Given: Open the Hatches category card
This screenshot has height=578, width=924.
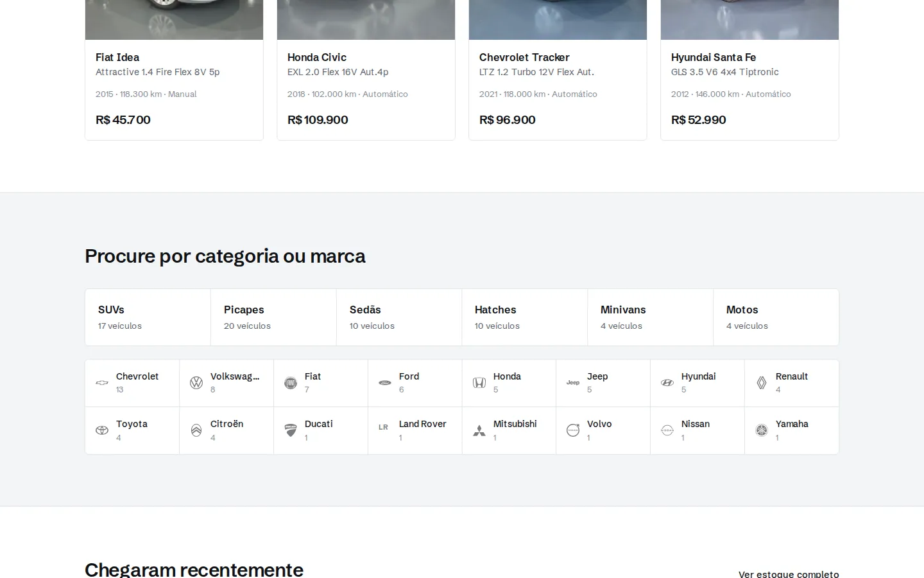Looking at the screenshot, I should point(525,317).
